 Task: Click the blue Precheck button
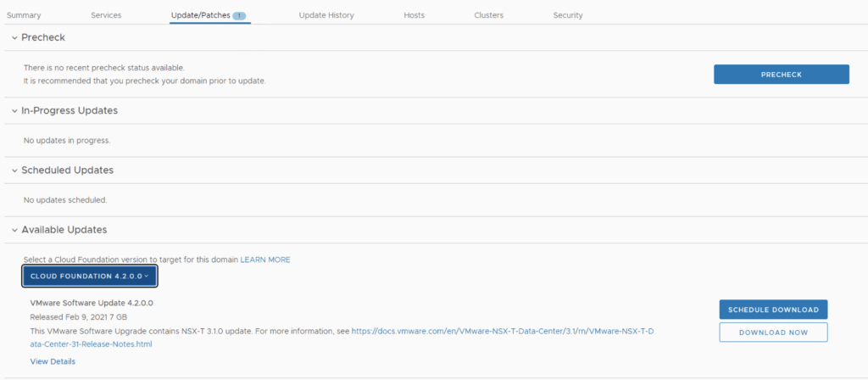[781, 75]
